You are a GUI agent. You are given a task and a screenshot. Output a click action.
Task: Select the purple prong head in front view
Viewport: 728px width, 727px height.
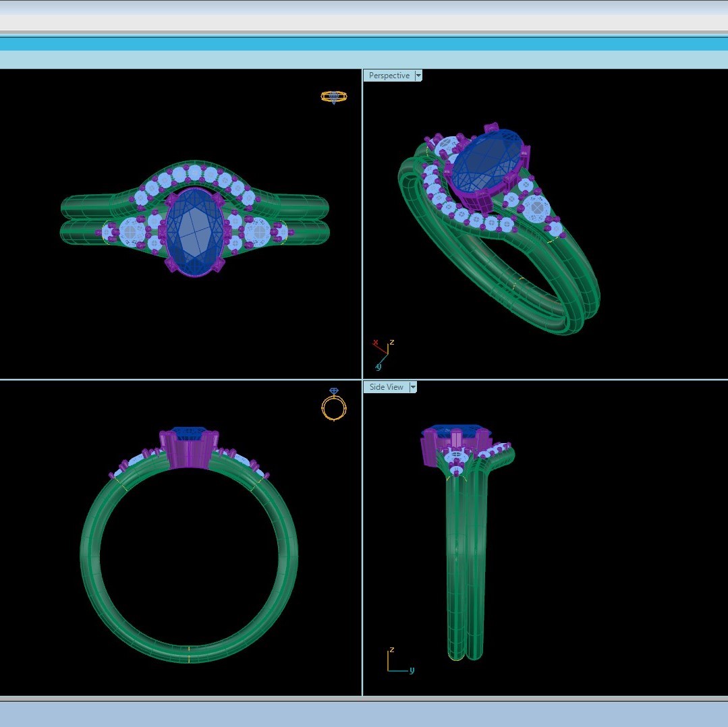tap(188, 449)
